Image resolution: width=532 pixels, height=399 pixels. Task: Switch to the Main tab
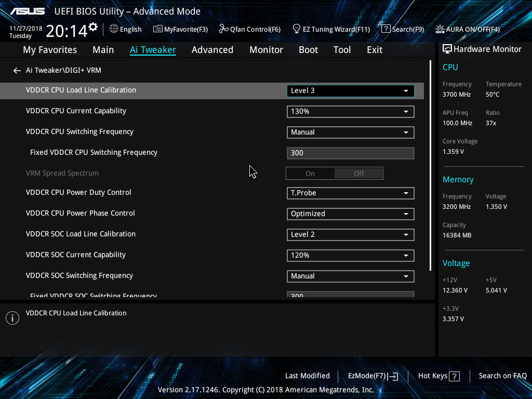point(103,50)
